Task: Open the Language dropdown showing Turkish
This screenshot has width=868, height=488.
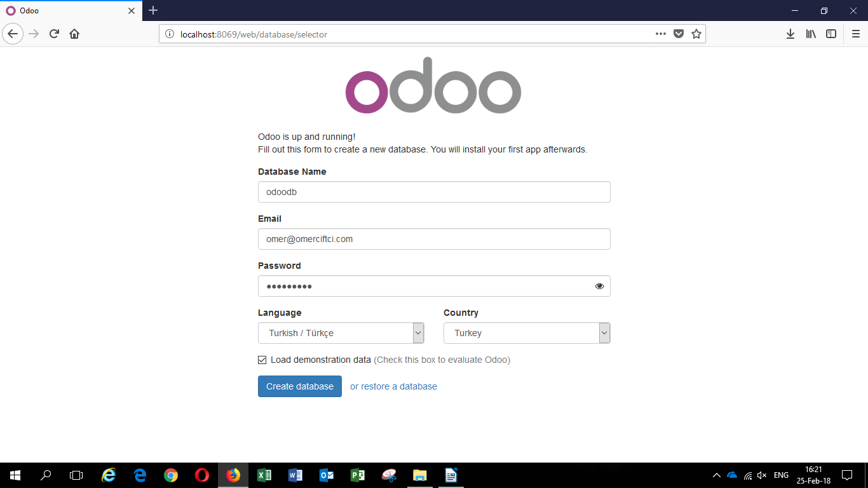Action: click(341, 333)
